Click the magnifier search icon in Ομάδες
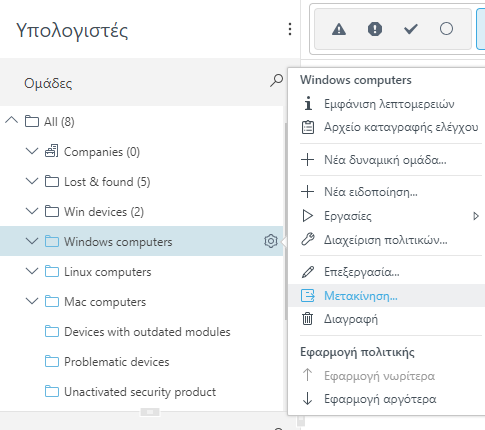Viewport: 485px width, 430px height. (276, 81)
